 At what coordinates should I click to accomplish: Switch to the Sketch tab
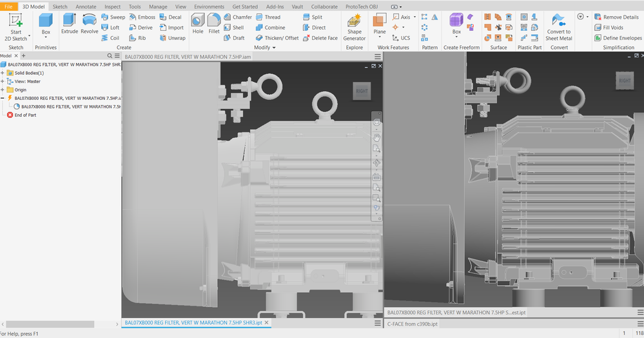[x=60, y=6]
